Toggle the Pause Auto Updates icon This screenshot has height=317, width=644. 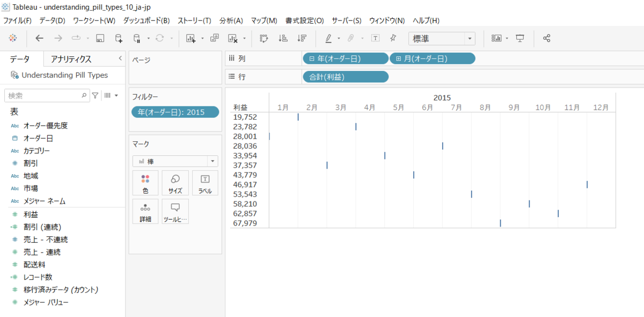click(x=136, y=38)
